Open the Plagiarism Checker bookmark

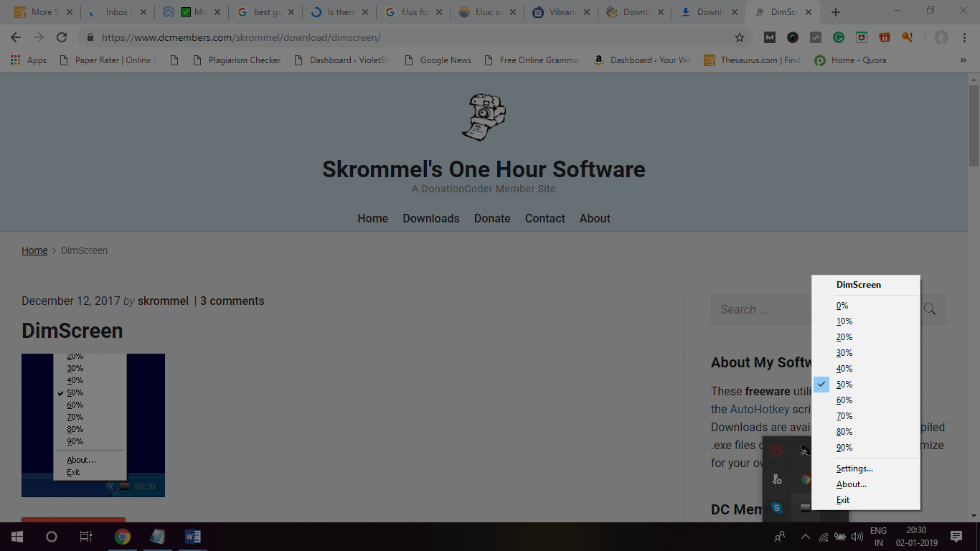click(237, 60)
